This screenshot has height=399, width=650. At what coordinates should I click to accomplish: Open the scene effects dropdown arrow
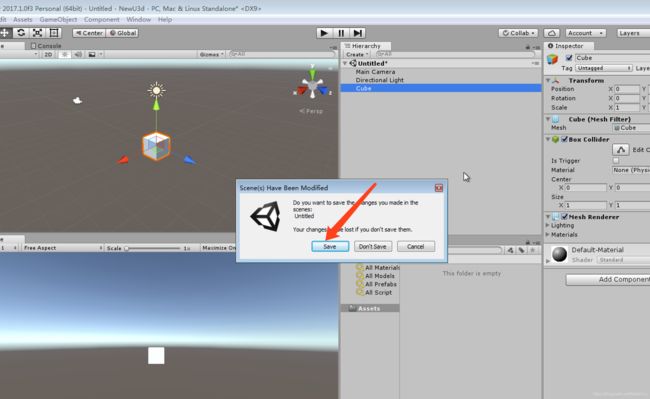pos(101,54)
